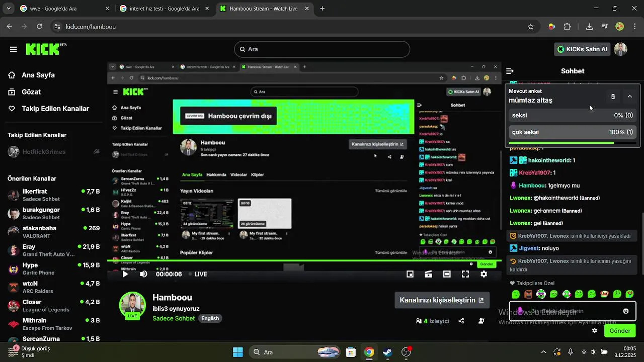Click hakointheworld username in chat
Screen dimensions: 644x362
point(549,160)
